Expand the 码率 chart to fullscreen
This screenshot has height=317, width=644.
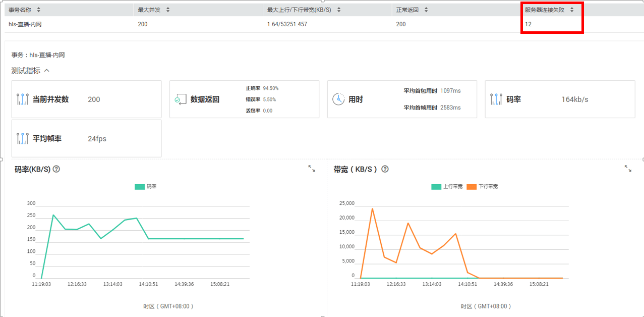tap(312, 169)
